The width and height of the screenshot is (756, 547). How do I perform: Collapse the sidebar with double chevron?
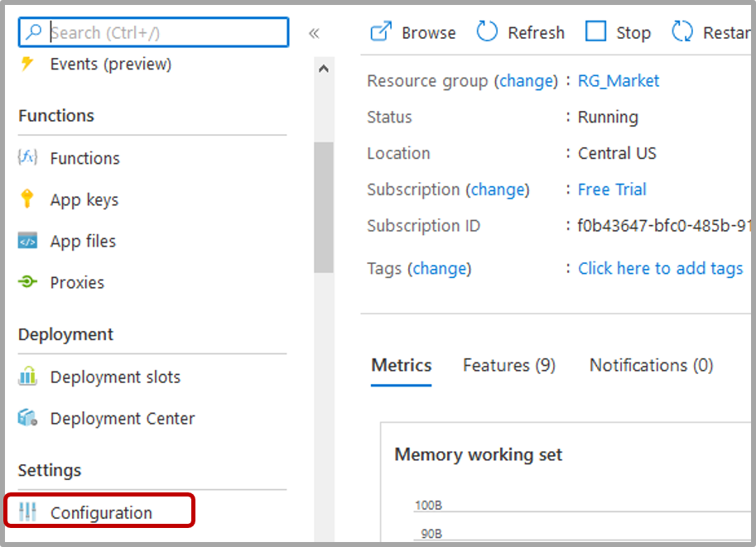[314, 33]
